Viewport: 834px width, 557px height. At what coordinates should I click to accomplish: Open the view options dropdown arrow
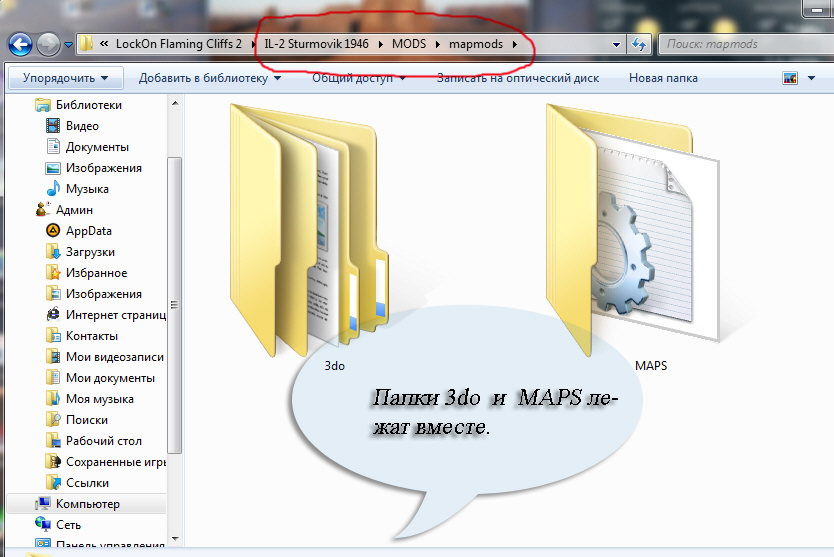click(x=811, y=78)
